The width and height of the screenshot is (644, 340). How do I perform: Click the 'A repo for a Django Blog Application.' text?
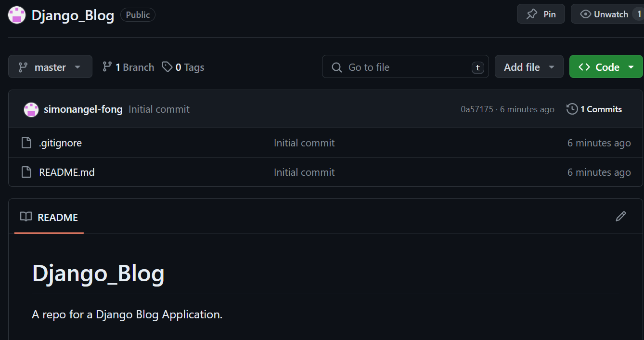[127, 314]
